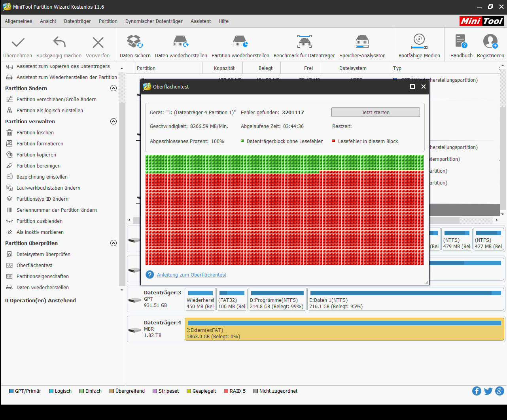Select Partition formatieren in sidebar
This screenshot has height=420, width=507.
tap(40, 144)
